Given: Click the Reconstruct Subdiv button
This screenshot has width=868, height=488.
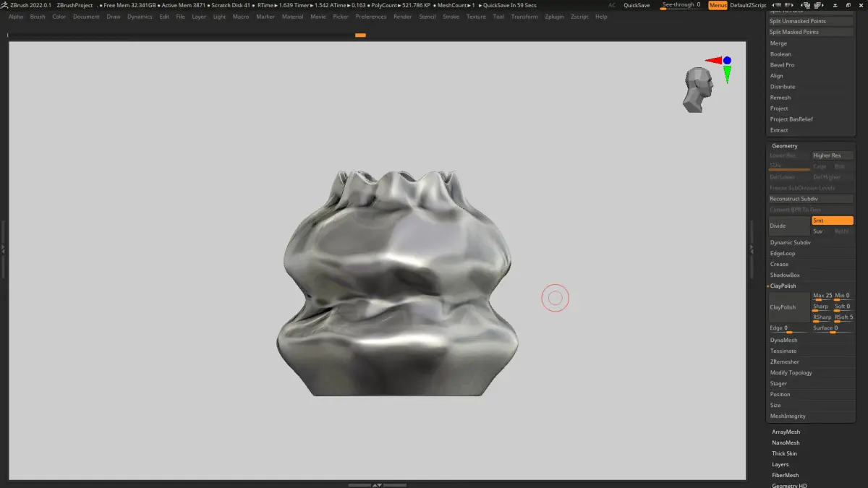Looking at the screenshot, I should click(x=811, y=199).
